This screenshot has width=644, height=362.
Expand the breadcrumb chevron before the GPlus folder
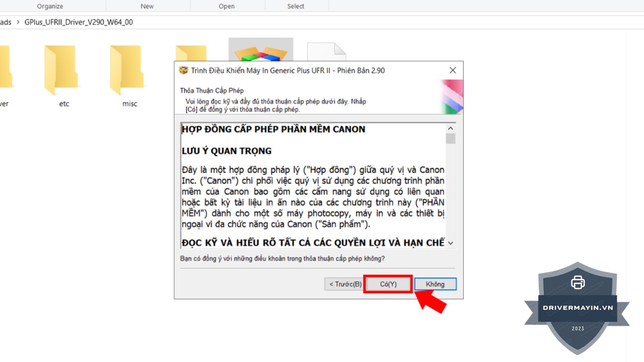(x=19, y=22)
